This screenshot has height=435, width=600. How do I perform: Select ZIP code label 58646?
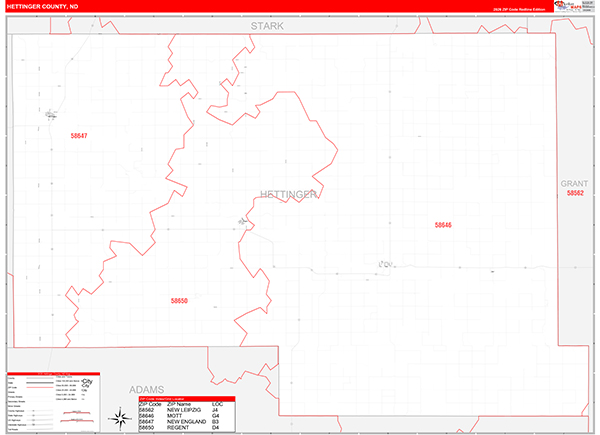coord(443,225)
